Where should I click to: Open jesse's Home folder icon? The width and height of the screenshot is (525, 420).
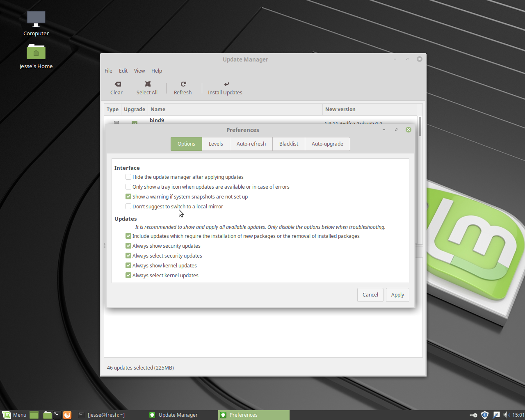[x=36, y=52]
